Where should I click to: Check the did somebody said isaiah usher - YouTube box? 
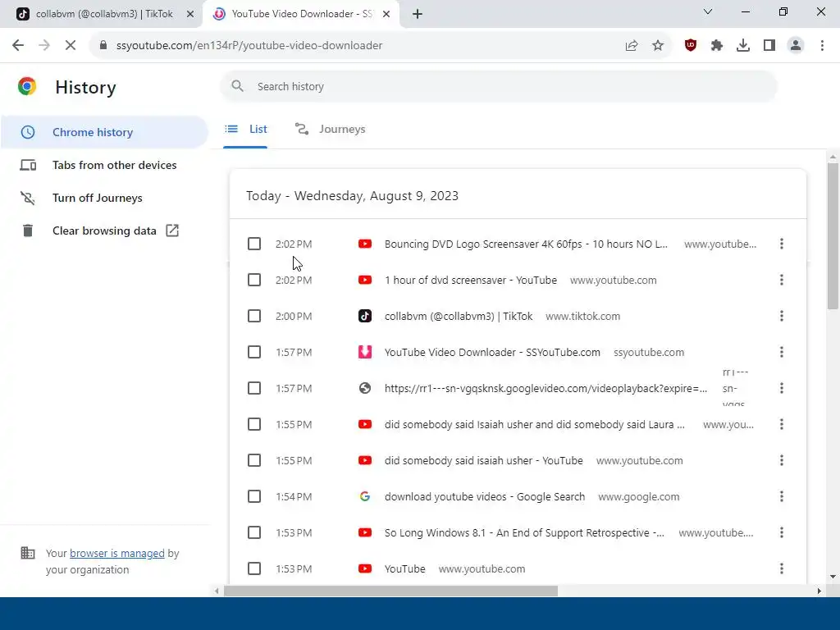[254, 461]
